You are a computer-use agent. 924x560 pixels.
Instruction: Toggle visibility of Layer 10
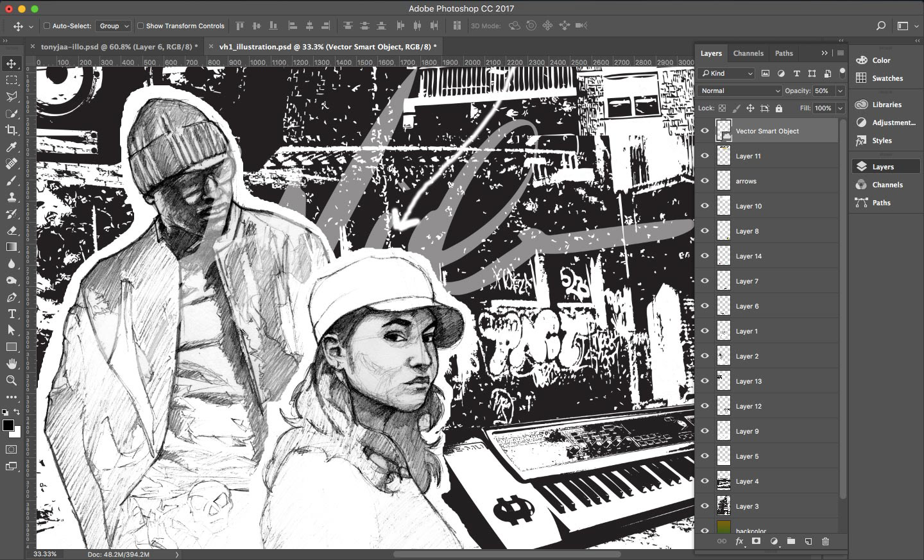(x=705, y=206)
